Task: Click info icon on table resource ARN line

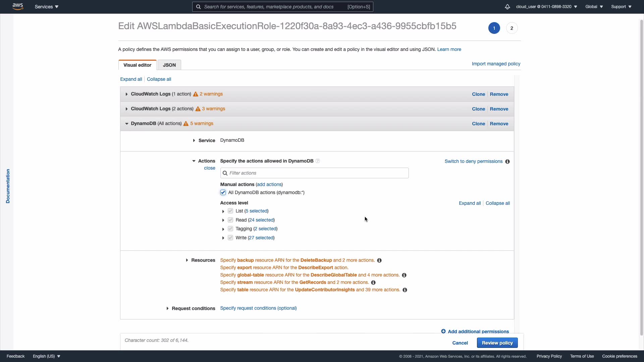Action: coord(405,290)
